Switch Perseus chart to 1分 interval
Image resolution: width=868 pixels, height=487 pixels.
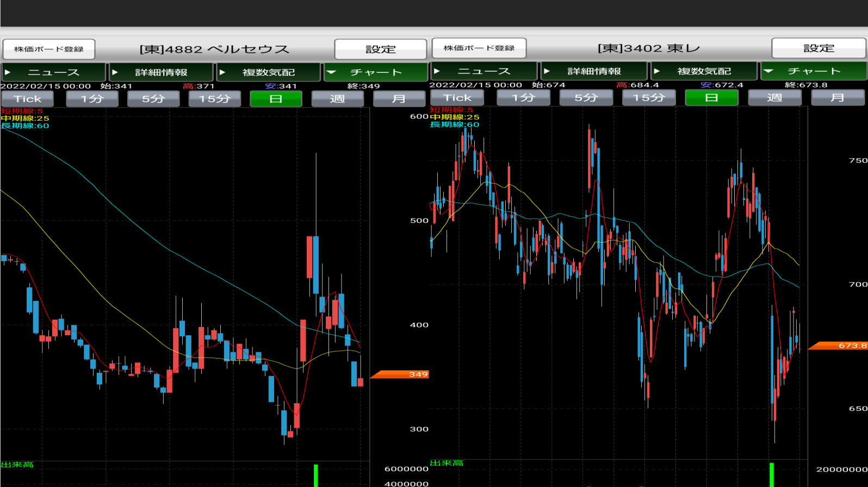(92, 99)
